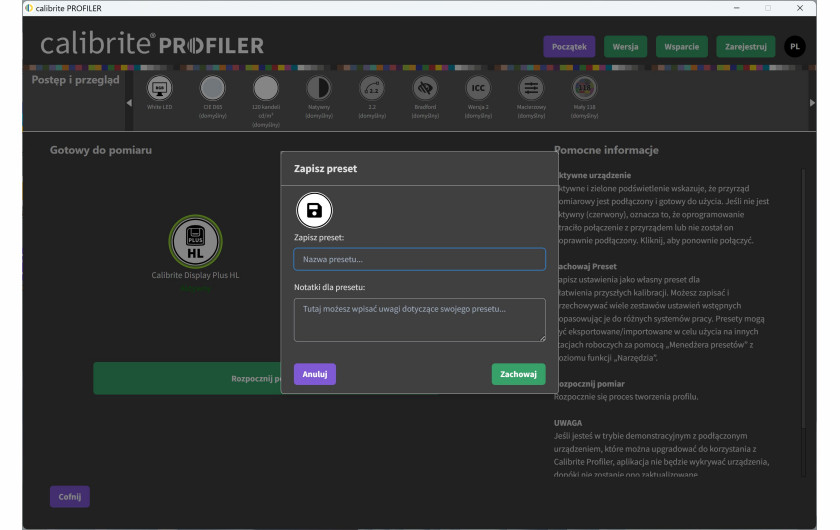Cancel preset dialog with Anuluj

pyautogui.click(x=314, y=374)
